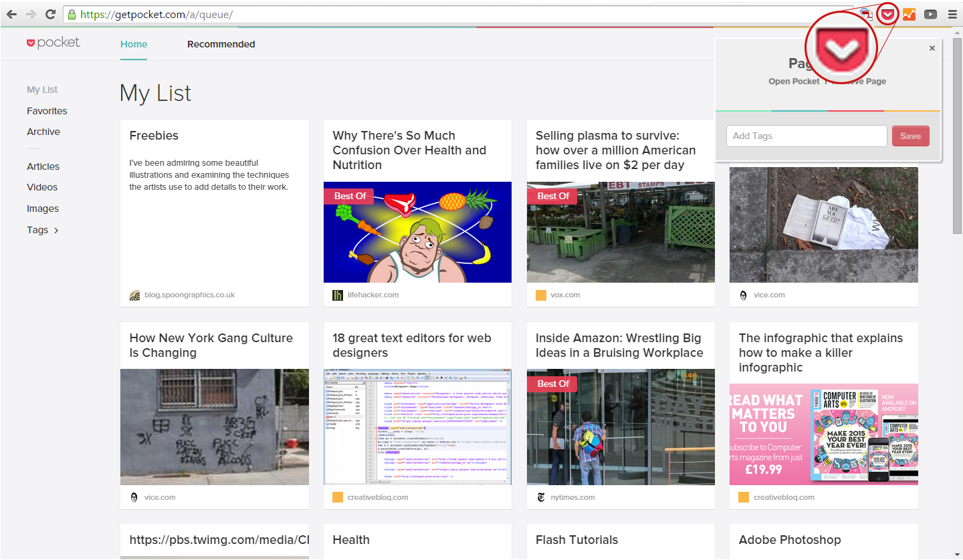Click the orange chart extension icon

click(x=909, y=14)
